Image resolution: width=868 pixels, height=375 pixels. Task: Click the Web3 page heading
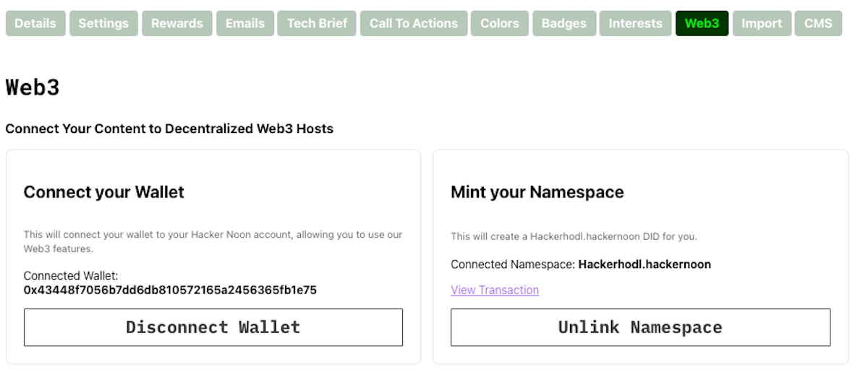33,87
